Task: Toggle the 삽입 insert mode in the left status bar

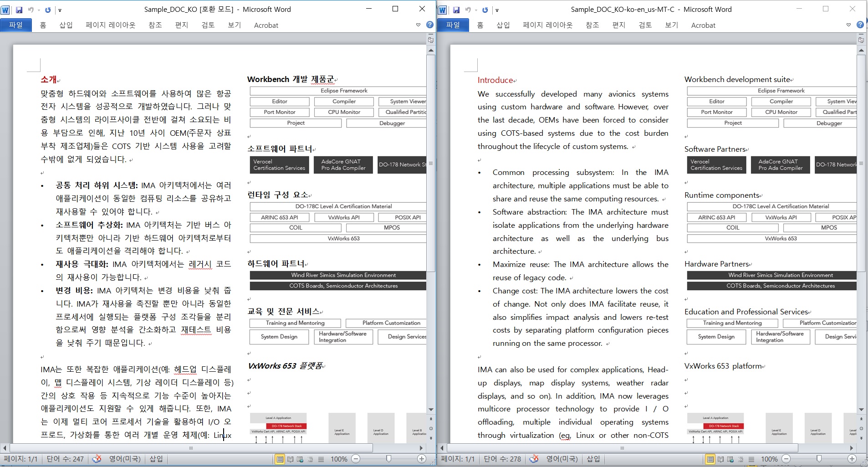Action: 156,459
